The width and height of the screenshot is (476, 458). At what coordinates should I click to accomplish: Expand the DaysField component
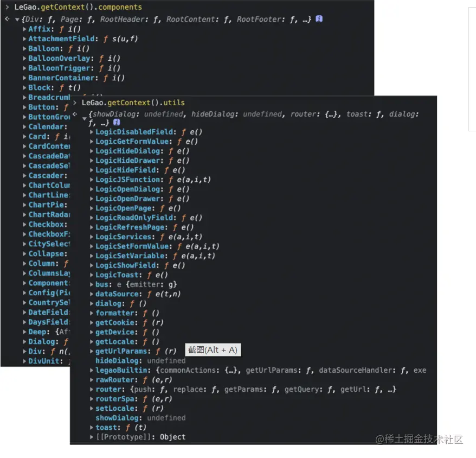point(24,322)
